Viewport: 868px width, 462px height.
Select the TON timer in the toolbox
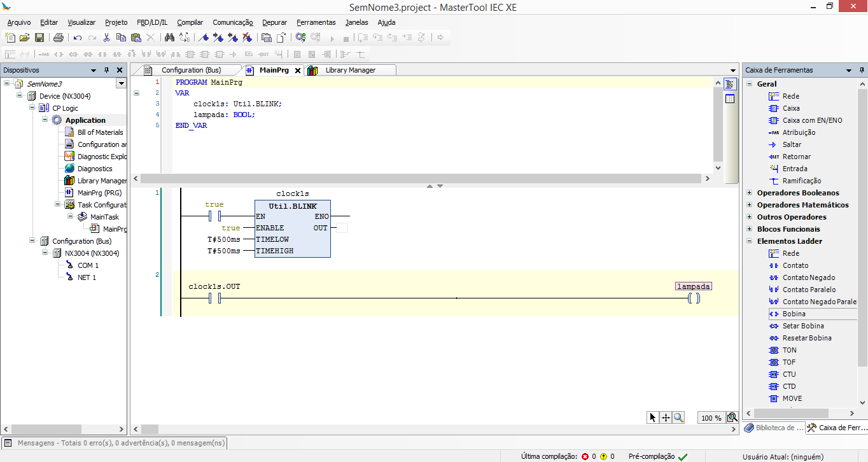tap(789, 350)
